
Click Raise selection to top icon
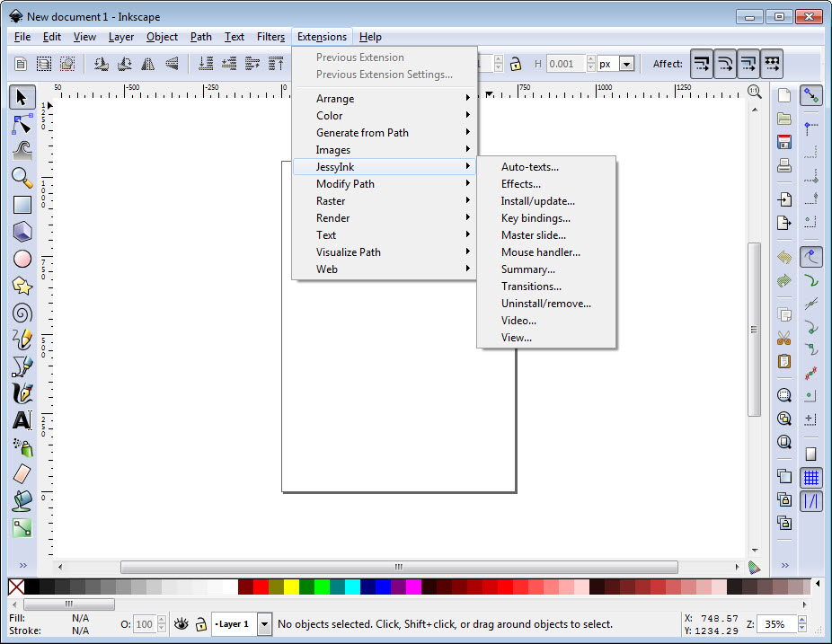276,64
